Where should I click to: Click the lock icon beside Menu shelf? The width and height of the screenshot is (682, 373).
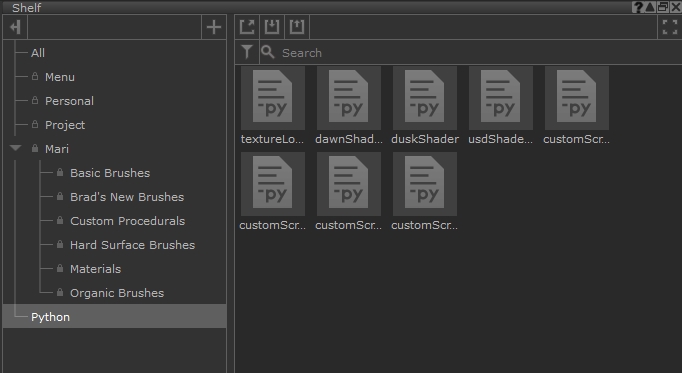35,77
